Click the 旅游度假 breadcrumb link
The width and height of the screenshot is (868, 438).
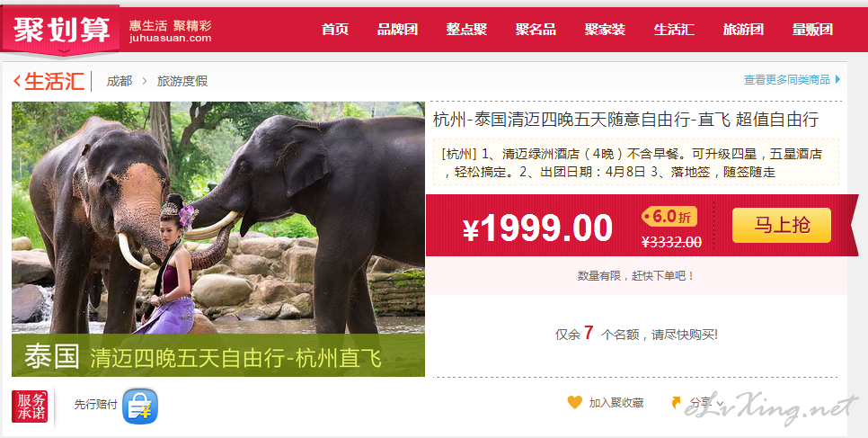point(182,82)
